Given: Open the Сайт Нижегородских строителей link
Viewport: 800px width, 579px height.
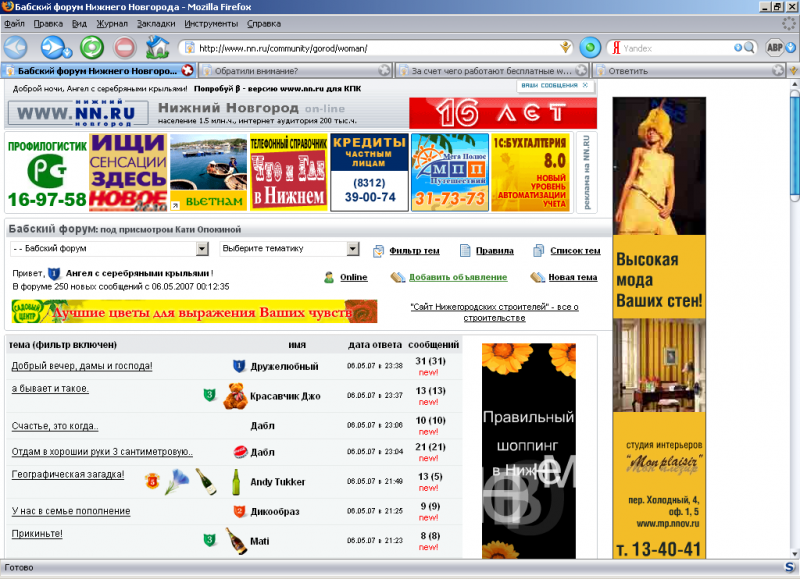Looking at the screenshot, I should [x=494, y=312].
